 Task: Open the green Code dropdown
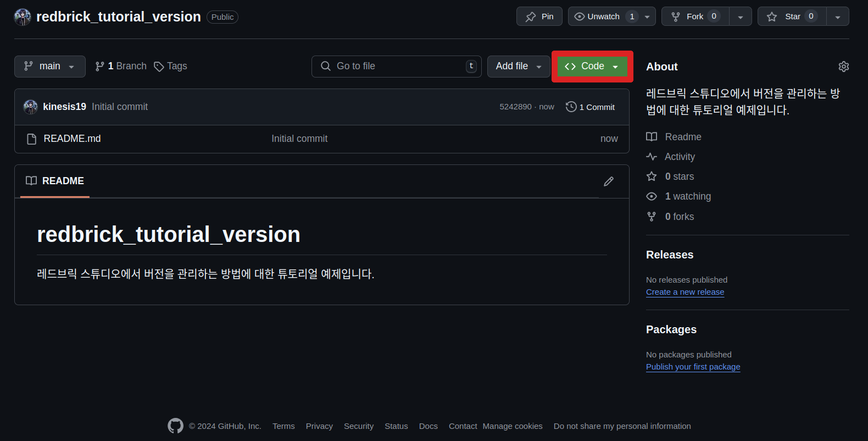point(592,67)
